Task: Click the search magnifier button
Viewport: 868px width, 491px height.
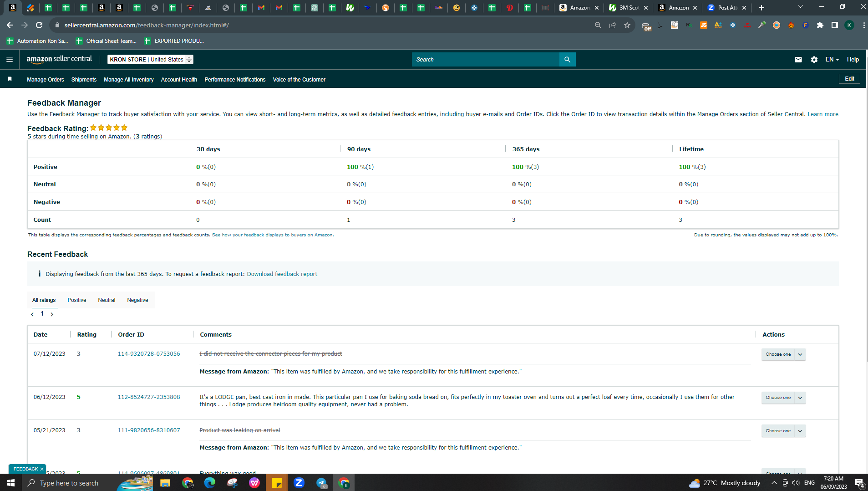Action: pyautogui.click(x=567, y=60)
